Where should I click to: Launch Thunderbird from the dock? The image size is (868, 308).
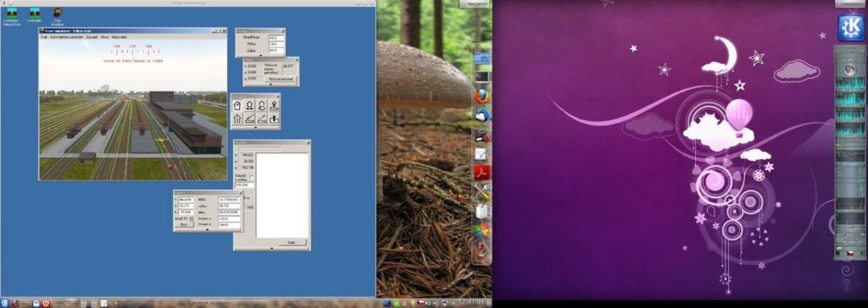tap(481, 115)
